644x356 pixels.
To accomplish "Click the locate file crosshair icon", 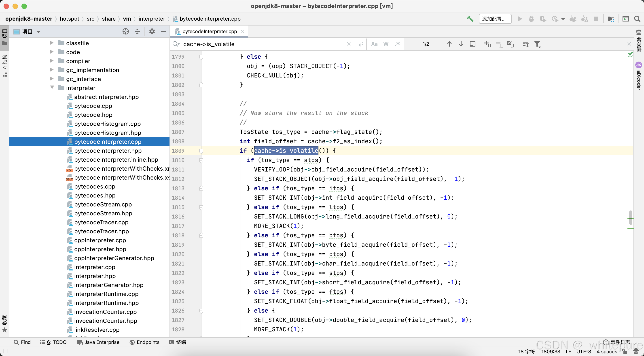I will point(125,32).
